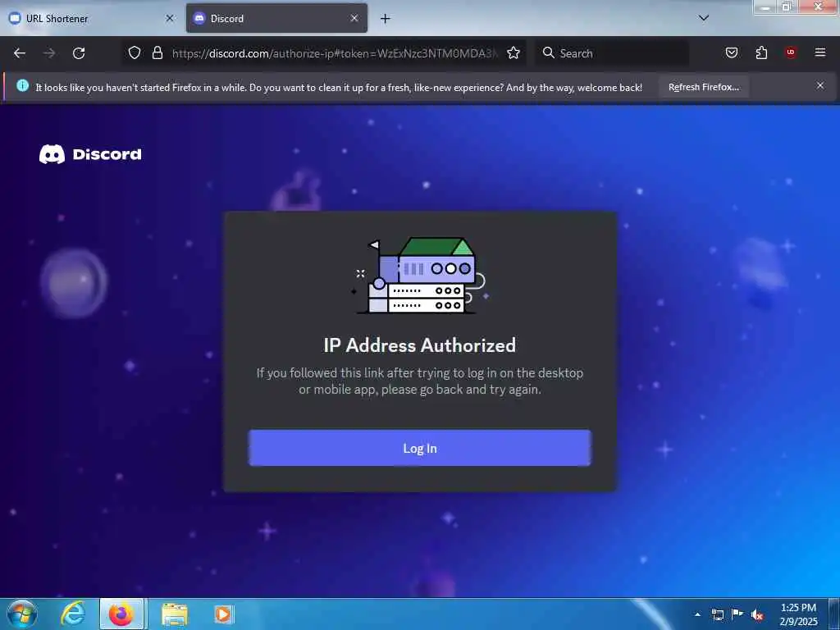Open the Windows Start menu
Viewport: 840px width, 630px height.
21,614
